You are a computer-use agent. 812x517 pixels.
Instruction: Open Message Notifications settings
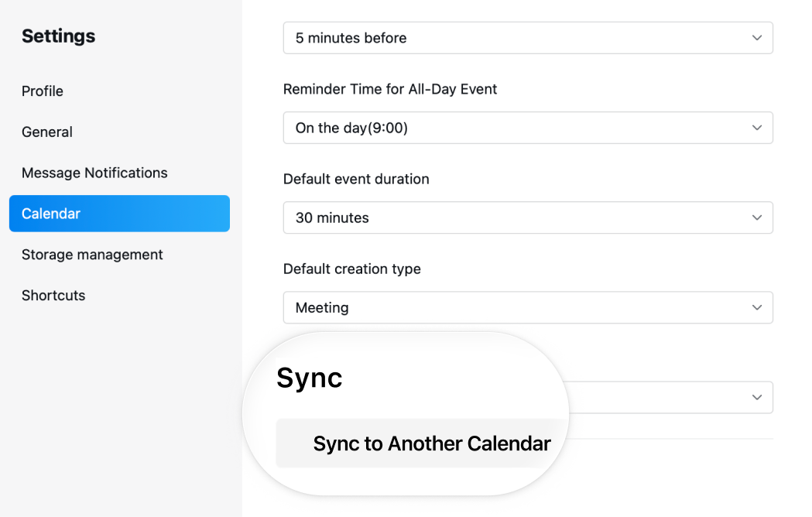[x=94, y=173]
